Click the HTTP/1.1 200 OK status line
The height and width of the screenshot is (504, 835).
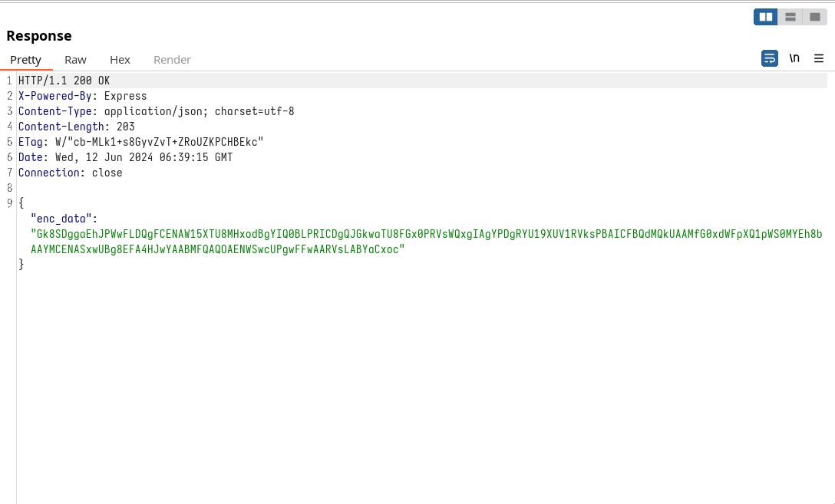pyautogui.click(x=64, y=81)
